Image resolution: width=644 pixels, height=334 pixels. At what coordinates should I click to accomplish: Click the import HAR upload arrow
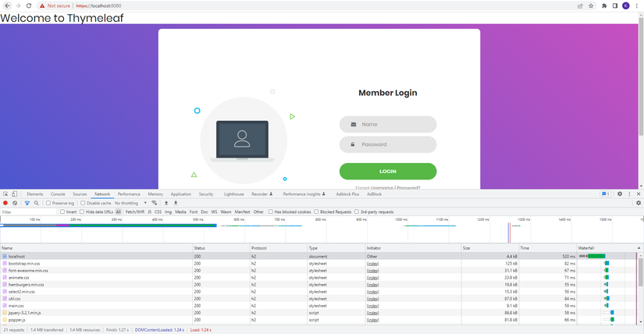166,203
